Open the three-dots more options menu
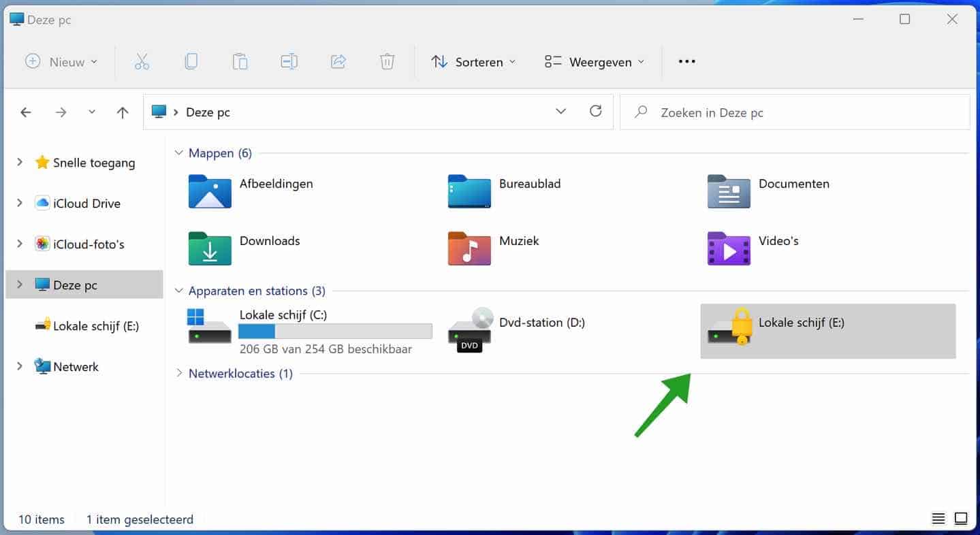Viewport: 980px width, 535px height. [686, 62]
